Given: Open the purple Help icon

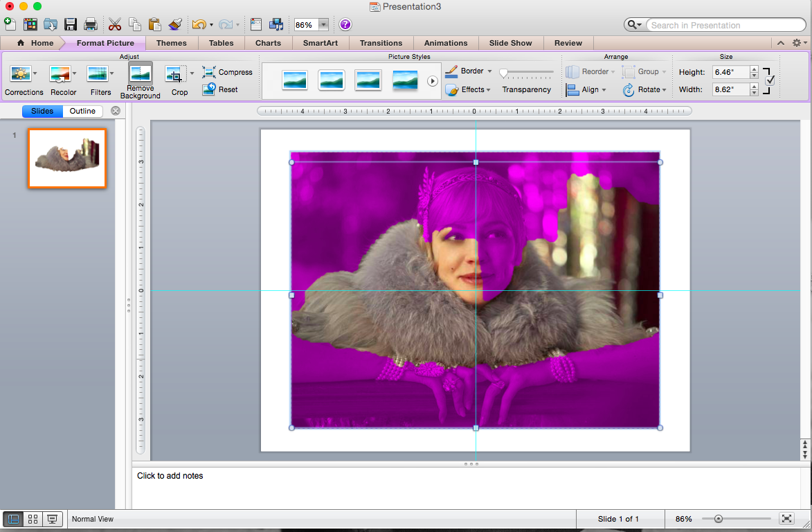Looking at the screenshot, I should point(345,24).
